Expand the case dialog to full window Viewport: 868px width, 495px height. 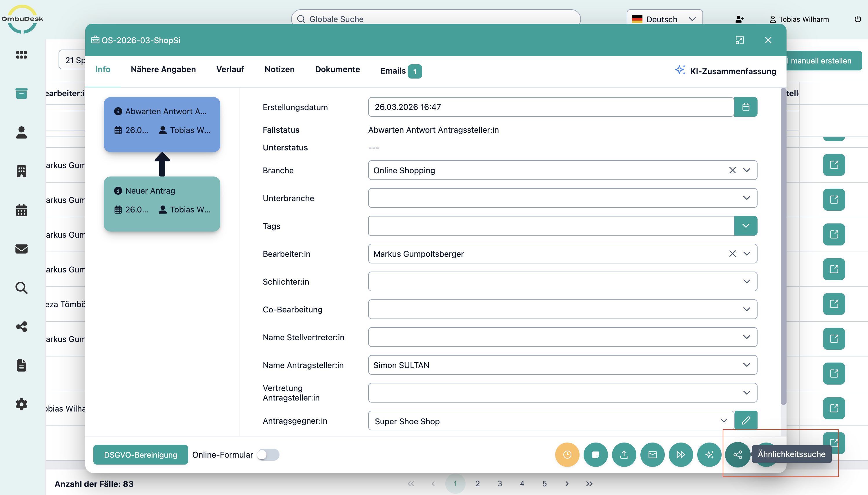pos(740,40)
